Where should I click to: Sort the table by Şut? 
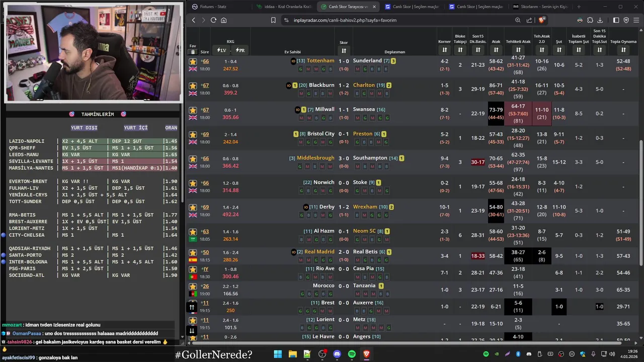(558, 50)
